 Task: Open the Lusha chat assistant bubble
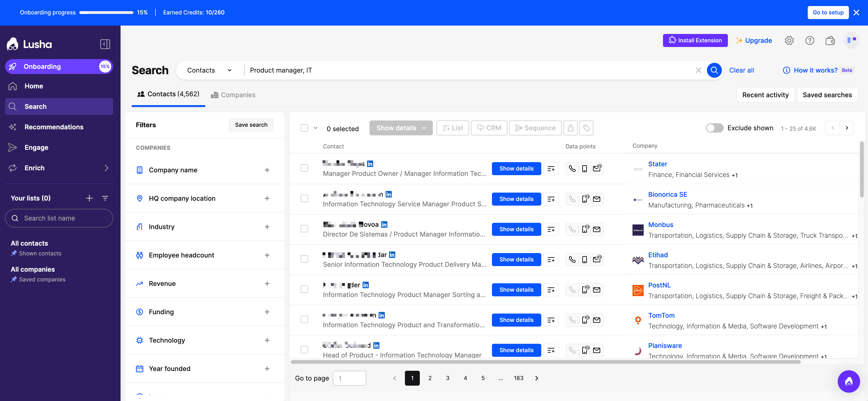pyautogui.click(x=848, y=381)
